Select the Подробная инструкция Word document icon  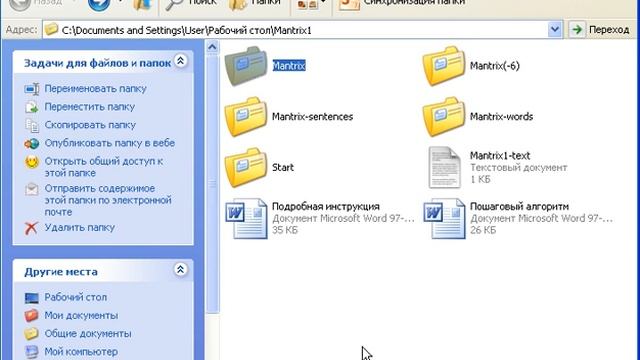pyautogui.click(x=246, y=218)
